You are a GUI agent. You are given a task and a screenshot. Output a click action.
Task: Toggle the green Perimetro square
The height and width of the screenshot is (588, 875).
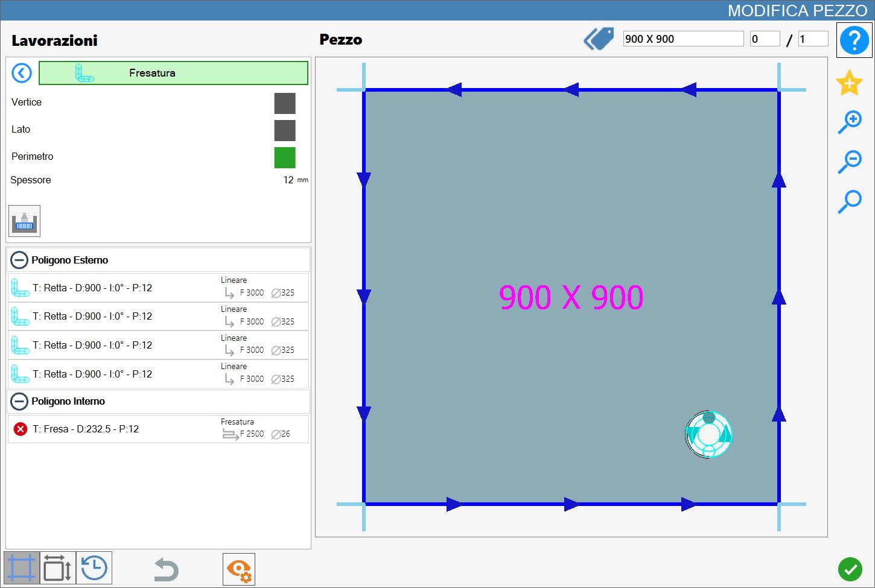[285, 157]
